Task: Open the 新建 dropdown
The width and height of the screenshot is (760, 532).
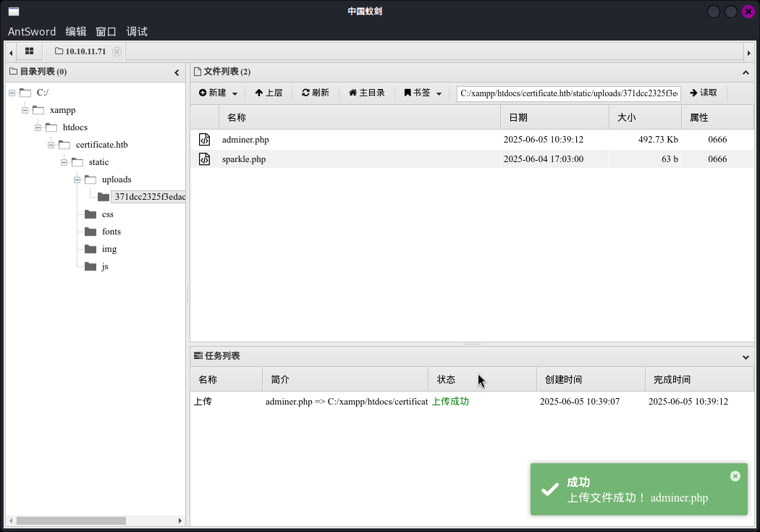Action: (x=218, y=93)
